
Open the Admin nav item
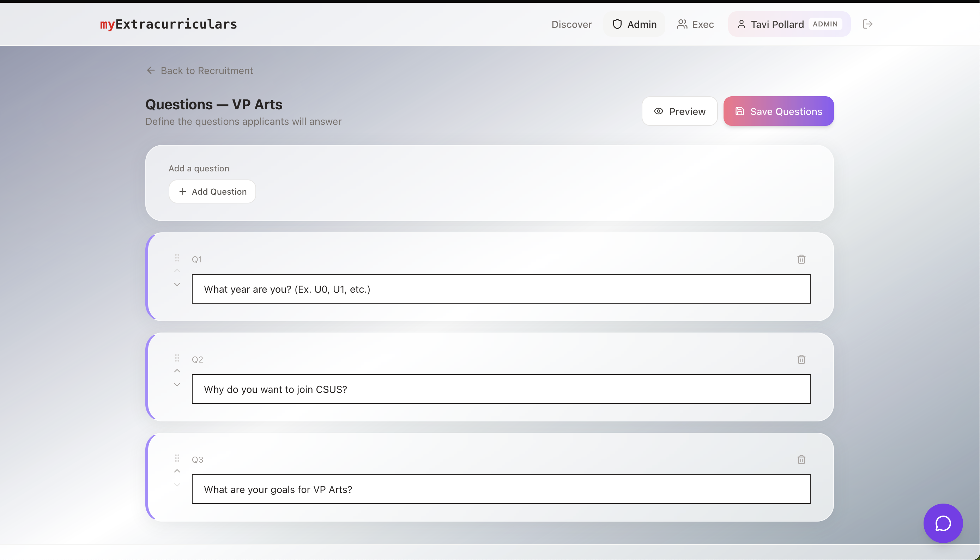(x=634, y=24)
